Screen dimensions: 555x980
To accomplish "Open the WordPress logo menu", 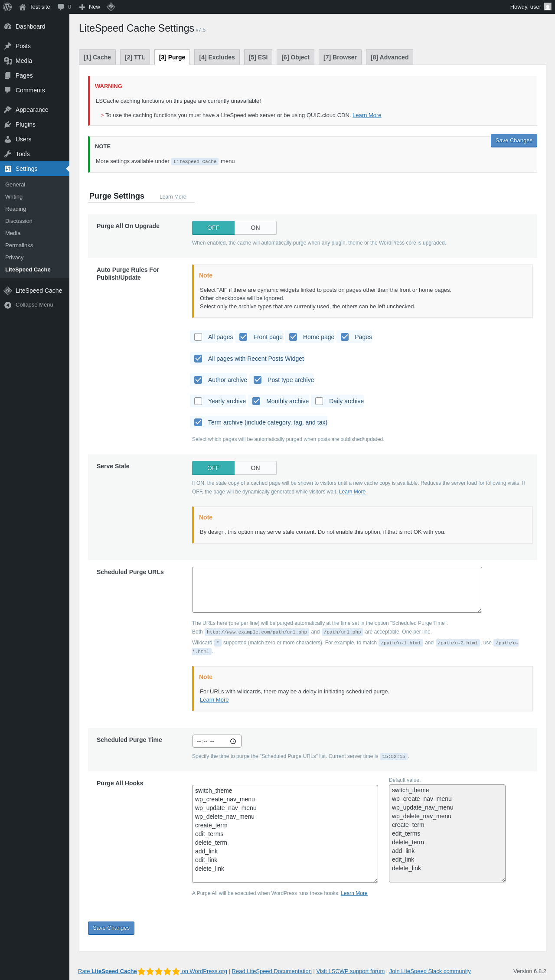I will pyautogui.click(x=7, y=7).
